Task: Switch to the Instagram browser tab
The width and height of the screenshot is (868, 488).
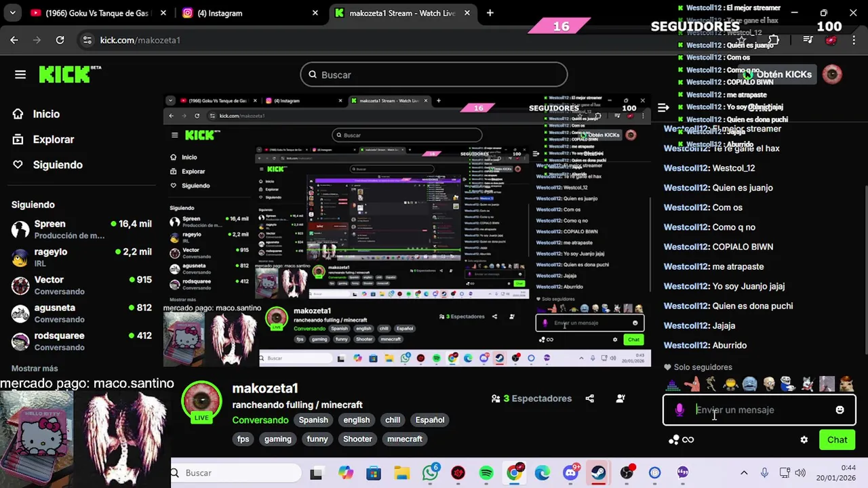Action: point(251,13)
